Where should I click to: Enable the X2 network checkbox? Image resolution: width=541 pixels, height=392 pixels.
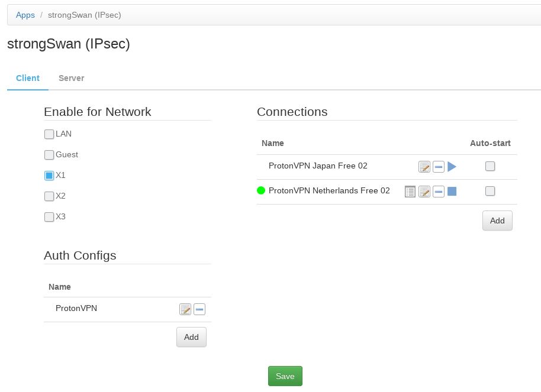click(x=49, y=196)
